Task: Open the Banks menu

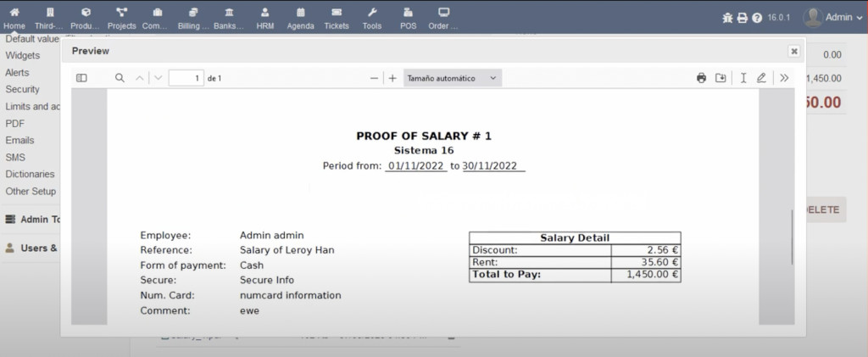Action: 229,18
